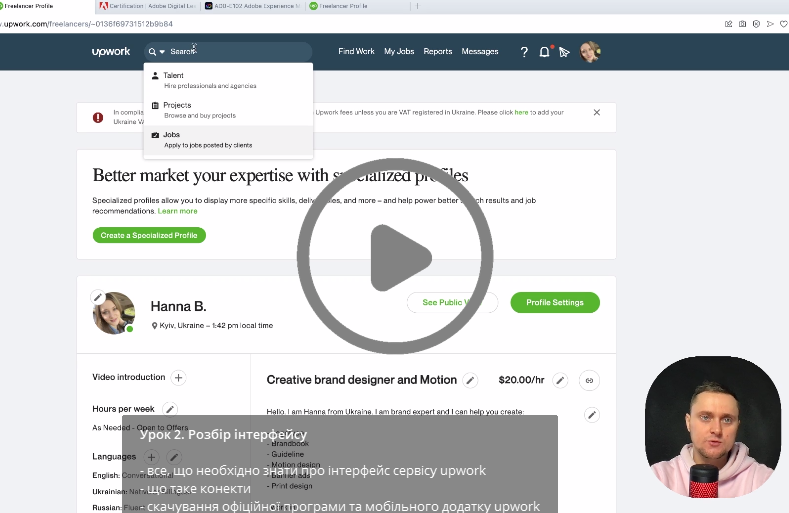This screenshot has width=789, height=513.
Task: Open notifications bell icon
Action: coord(544,52)
